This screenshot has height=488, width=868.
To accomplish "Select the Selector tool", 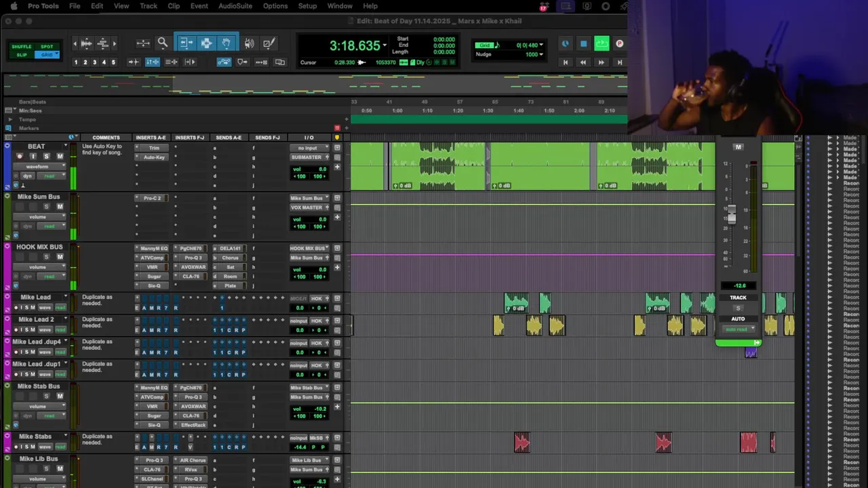I will (x=206, y=43).
